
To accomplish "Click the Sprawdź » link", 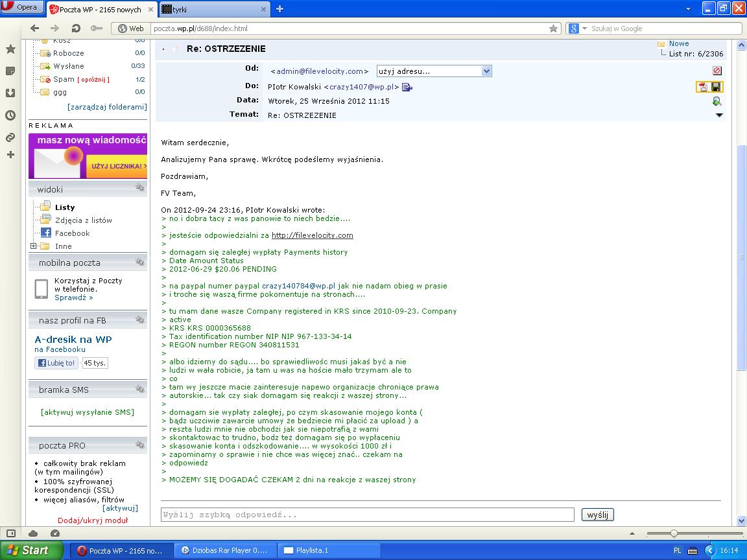I will pyautogui.click(x=73, y=297).
